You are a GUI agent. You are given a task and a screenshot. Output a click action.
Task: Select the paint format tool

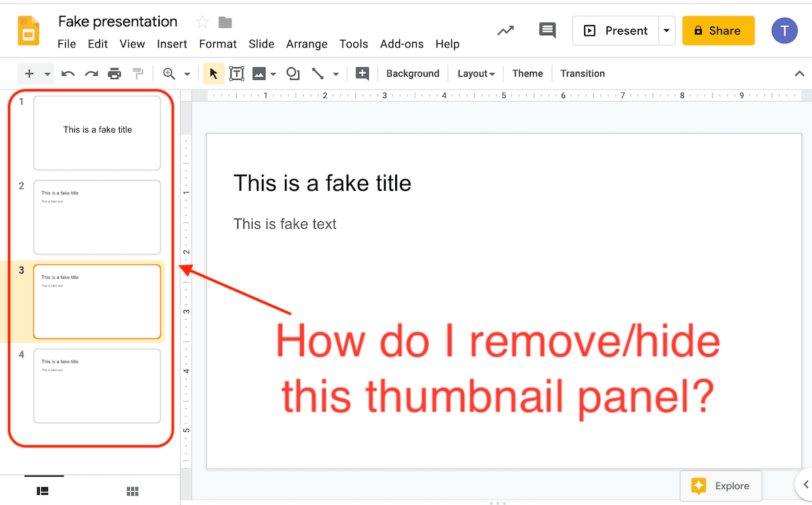tap(138, 74)
